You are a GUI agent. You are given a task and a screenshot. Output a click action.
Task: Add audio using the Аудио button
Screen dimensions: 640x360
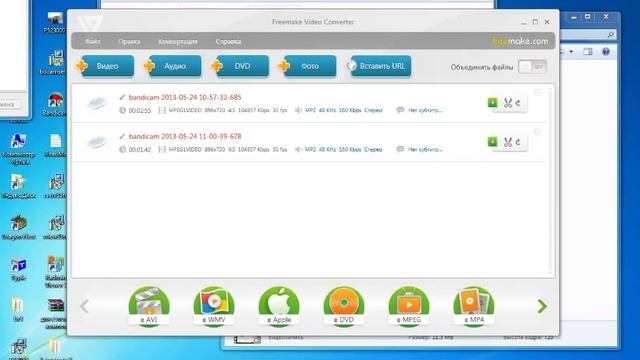coord(174,66)
